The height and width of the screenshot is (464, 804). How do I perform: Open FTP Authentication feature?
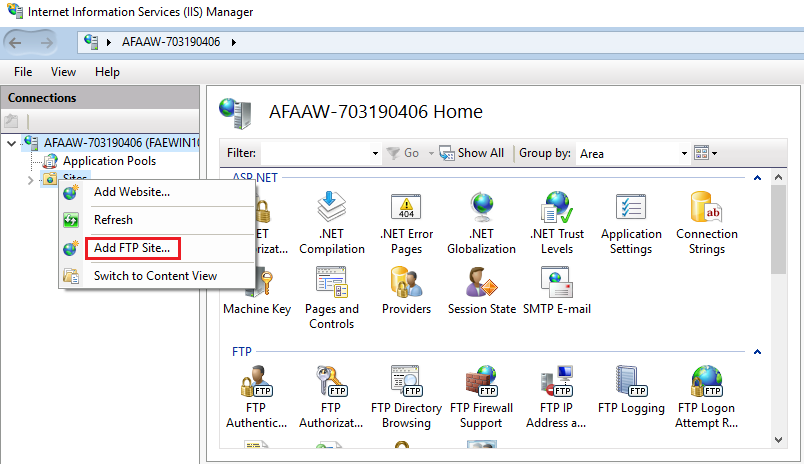[x=256, y=397]
